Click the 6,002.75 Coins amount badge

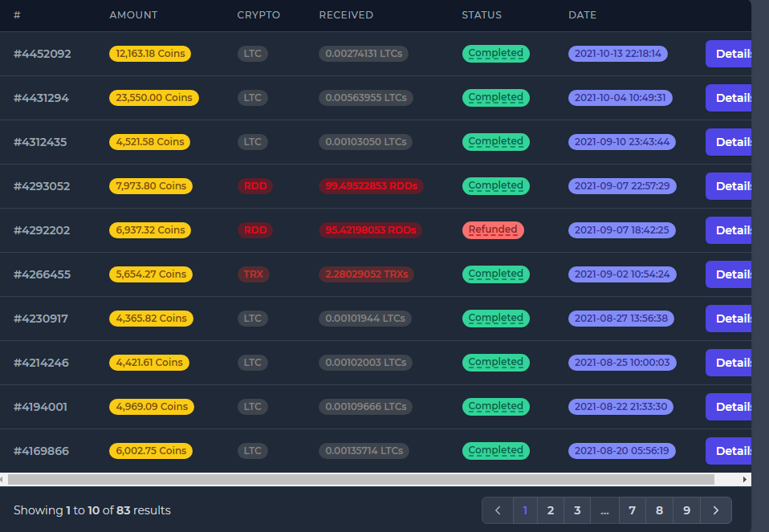click(151, 451)
